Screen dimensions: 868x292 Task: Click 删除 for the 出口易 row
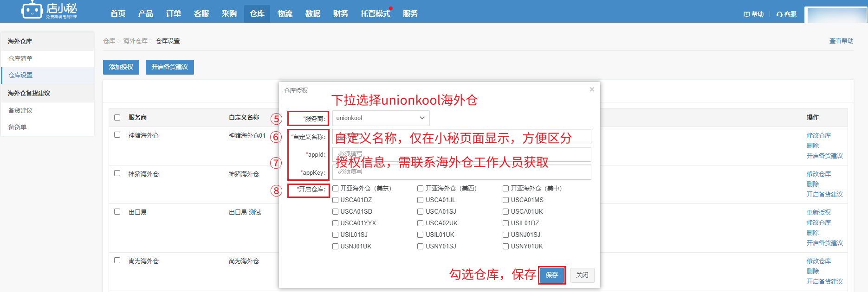click(x=813, y=233)
